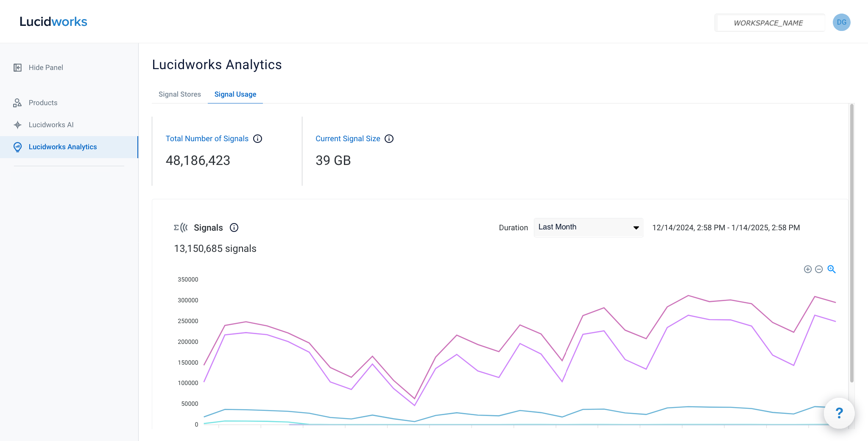Click the 39 GB size value

pos(333,161)
